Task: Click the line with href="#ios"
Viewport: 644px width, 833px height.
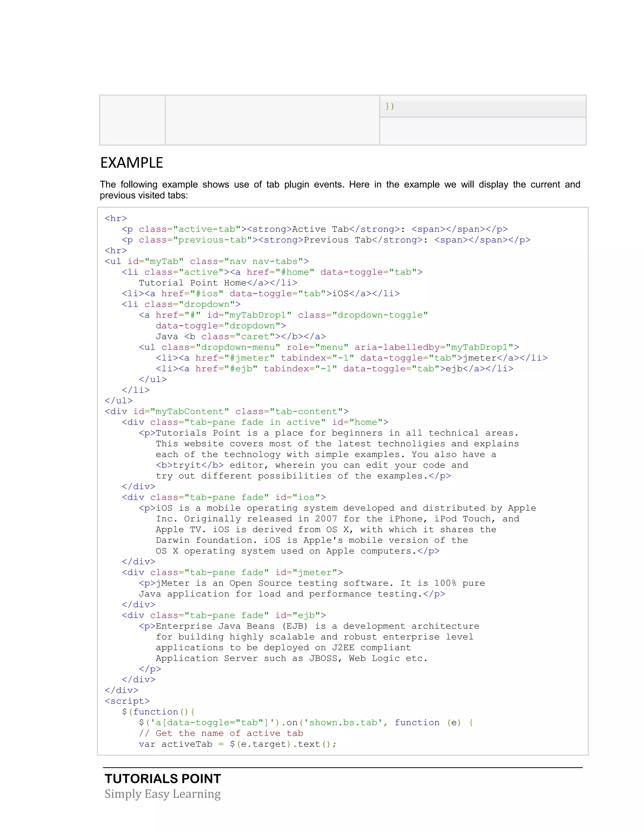Action: [x=261, y=293]
